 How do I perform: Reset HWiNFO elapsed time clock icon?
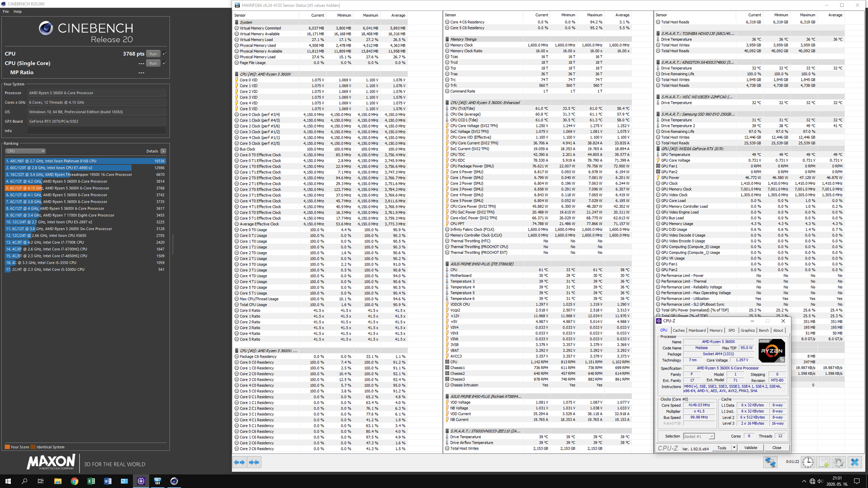pos(808,462)
